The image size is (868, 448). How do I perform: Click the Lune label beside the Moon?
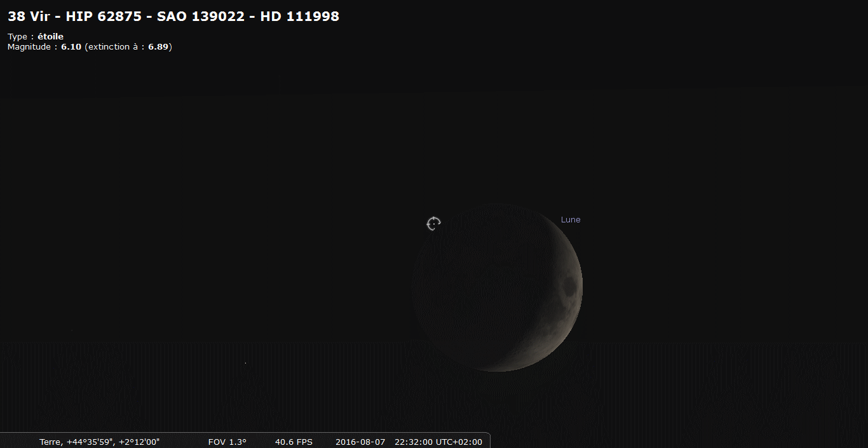pyautogui.click(x=570, y=220)
